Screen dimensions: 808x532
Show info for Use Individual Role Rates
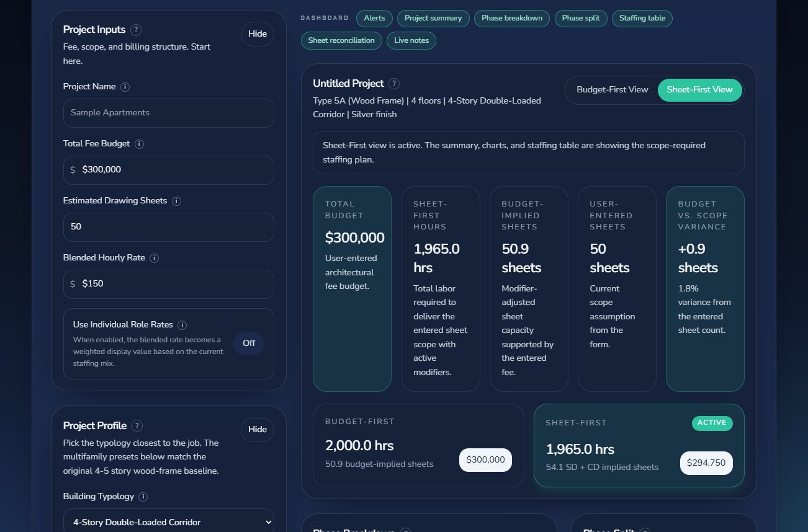click(182, 325)
